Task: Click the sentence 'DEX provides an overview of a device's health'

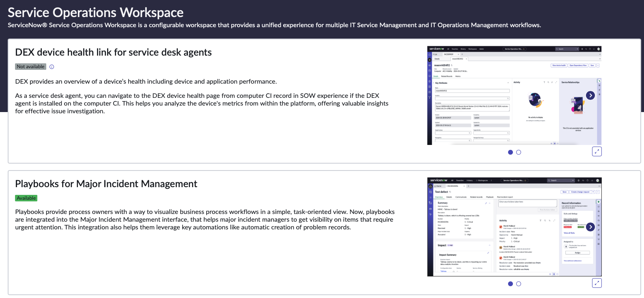Action: pos(146,82)
